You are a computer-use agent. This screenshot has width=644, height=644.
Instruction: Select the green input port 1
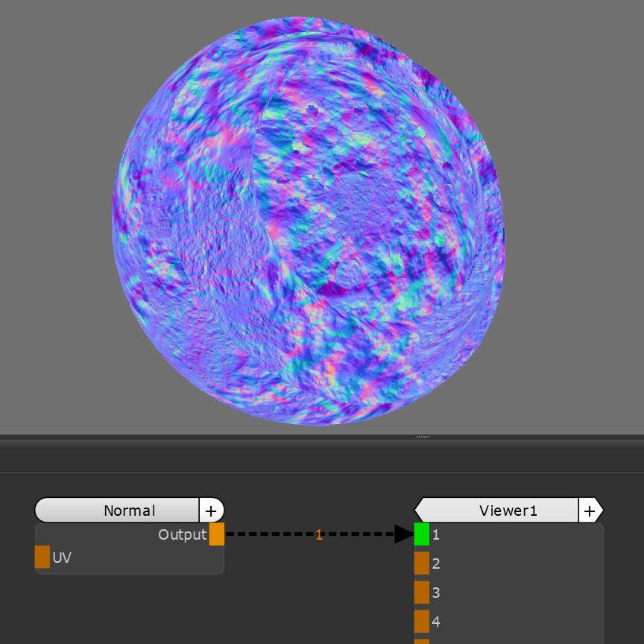(422, 534)
